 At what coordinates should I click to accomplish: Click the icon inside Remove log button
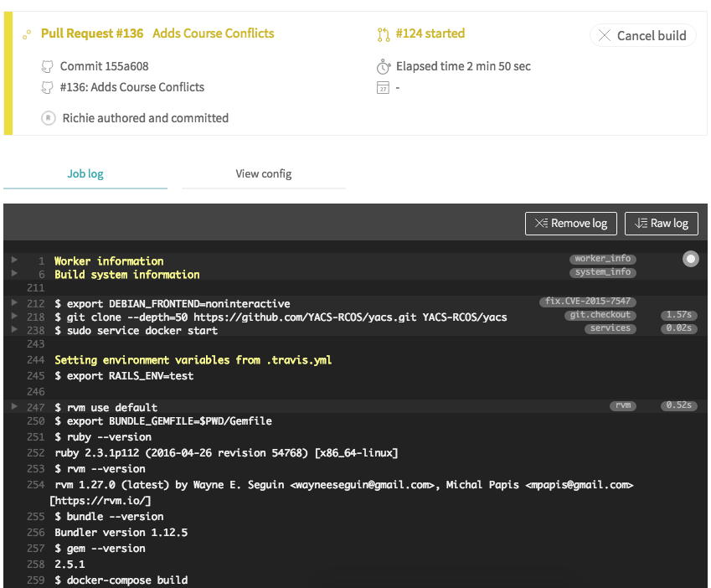[x=541, y=223]
